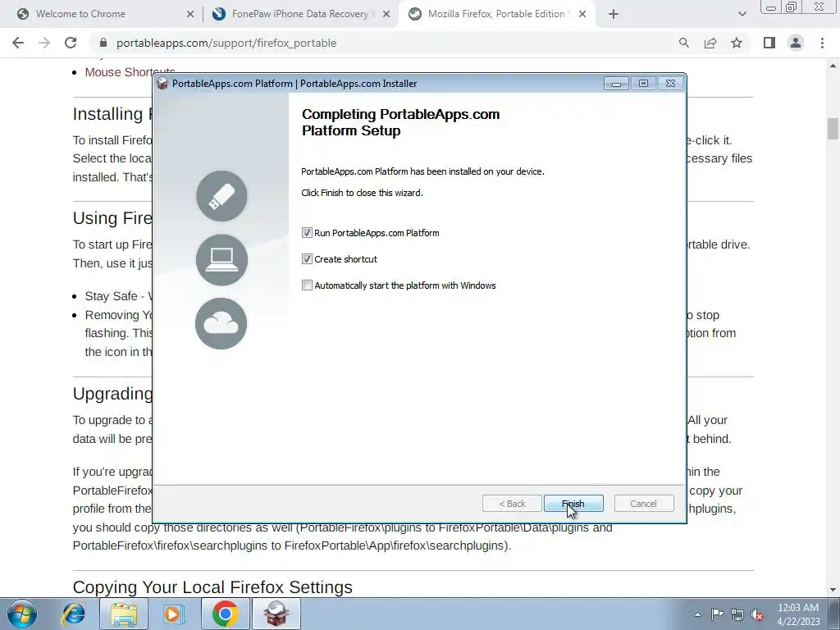Close the Welcome to Chrome tab
The image size is (840, 630).
[x=190, y=14]
